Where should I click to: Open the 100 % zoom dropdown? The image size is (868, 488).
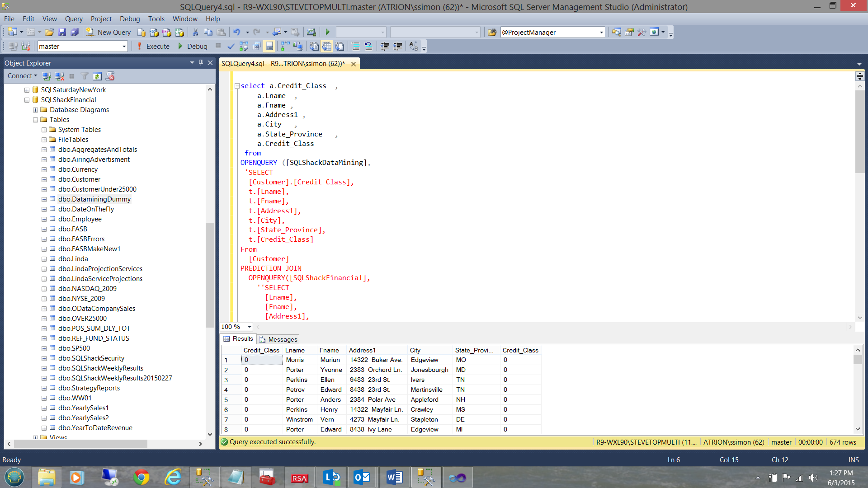tap(249, 327)
